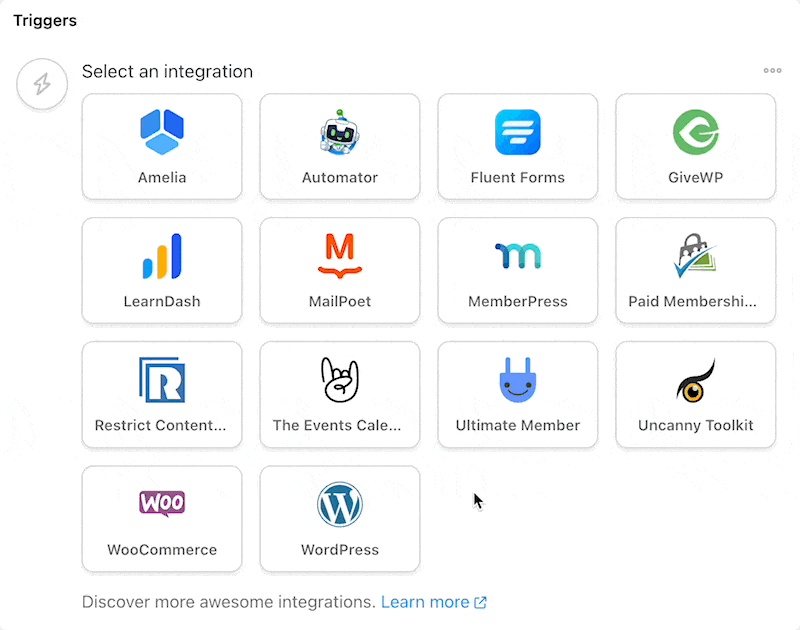Click the WooCommerce label
Image resolution: width=800 pixels, height=630 pixels.
pyautogui.click(x=162, y=550)
